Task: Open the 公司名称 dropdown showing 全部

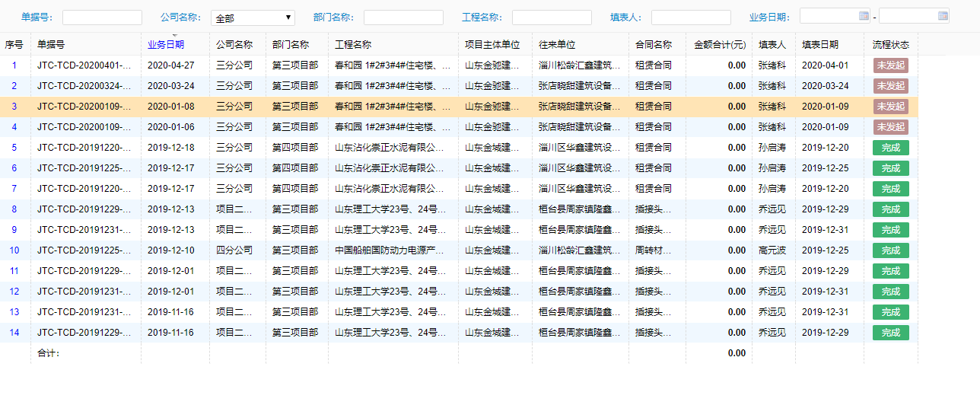Action: point(253,18)
